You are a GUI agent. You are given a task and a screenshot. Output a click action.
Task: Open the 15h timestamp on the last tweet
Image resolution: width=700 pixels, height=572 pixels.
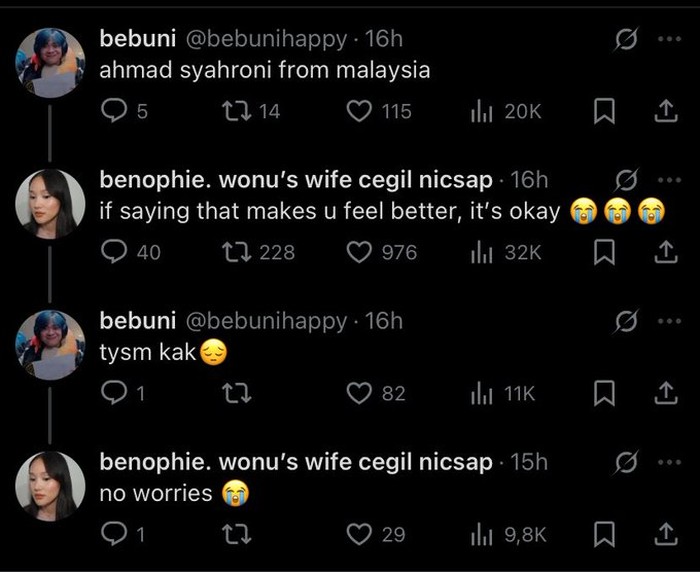pyautogui.click(x=529, y=462)
